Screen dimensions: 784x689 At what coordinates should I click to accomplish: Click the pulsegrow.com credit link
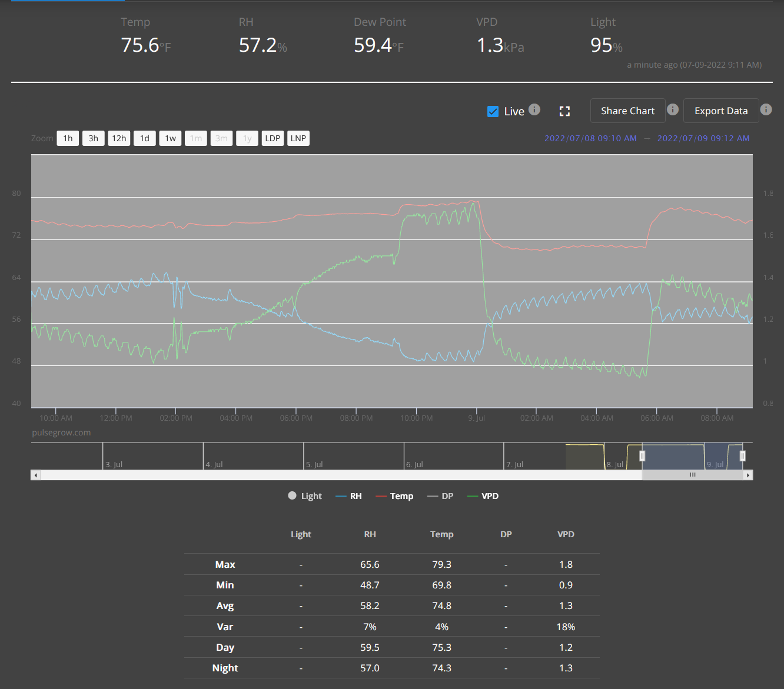61,432
